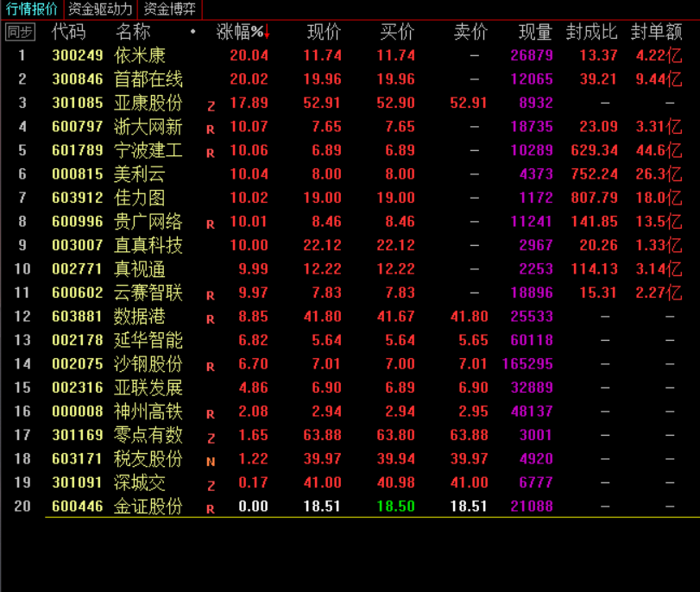
Task: Select stock name 宁波建工
Action: tap(148, 150)
